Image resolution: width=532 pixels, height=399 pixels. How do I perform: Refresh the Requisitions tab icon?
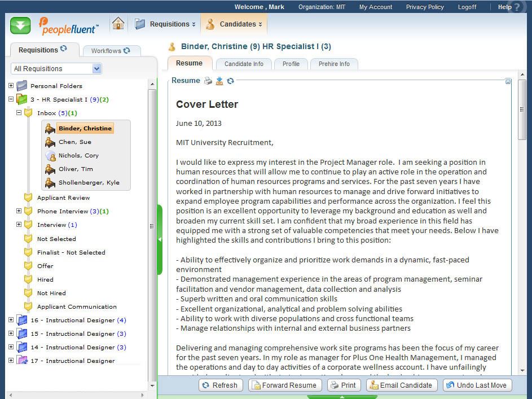coord(64,49)
